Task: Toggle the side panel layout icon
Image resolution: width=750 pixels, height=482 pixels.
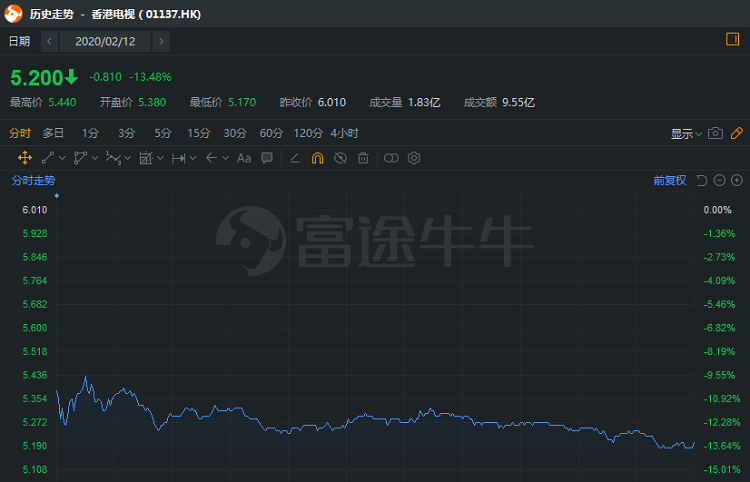Action: (x=733, y=39)
